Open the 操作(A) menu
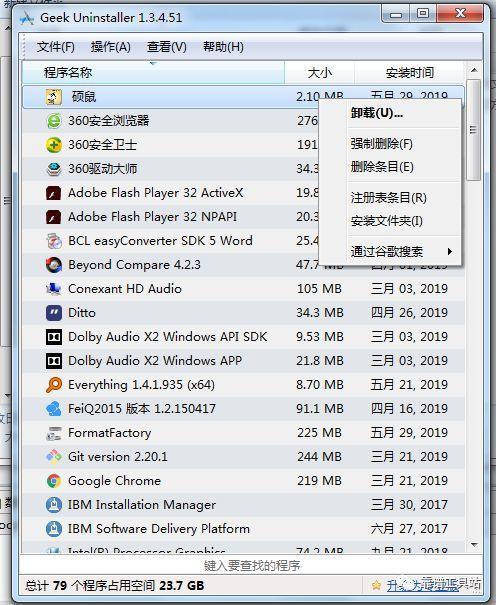 coord(111,47)
